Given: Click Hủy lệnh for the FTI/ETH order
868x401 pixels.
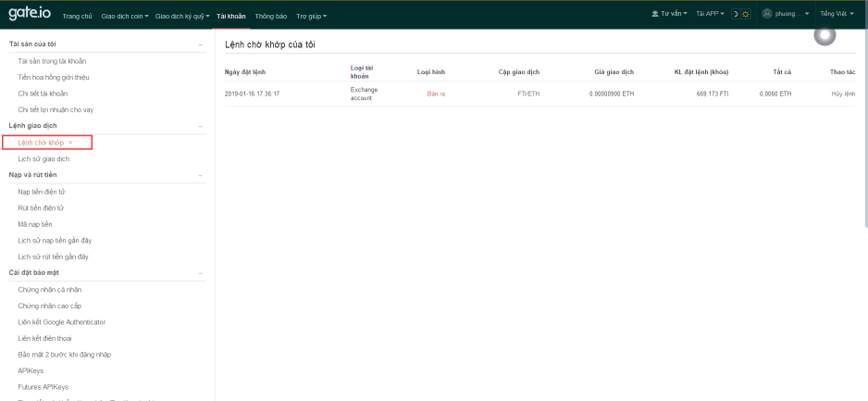Looking at the screenshot, I should (843, 94).
